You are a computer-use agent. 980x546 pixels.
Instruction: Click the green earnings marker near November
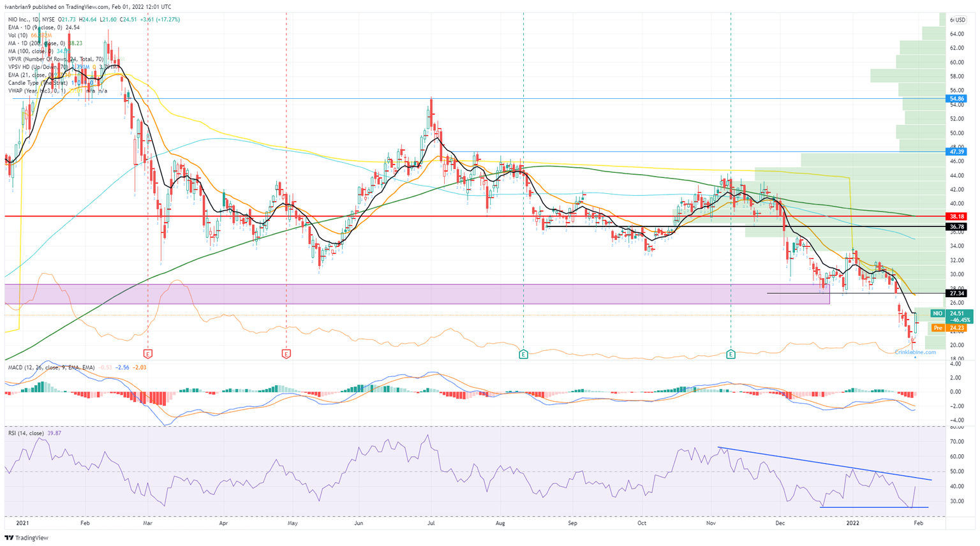731,354
